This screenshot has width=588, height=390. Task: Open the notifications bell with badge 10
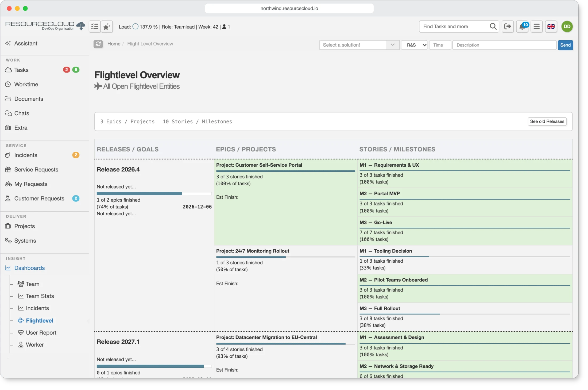522,26
